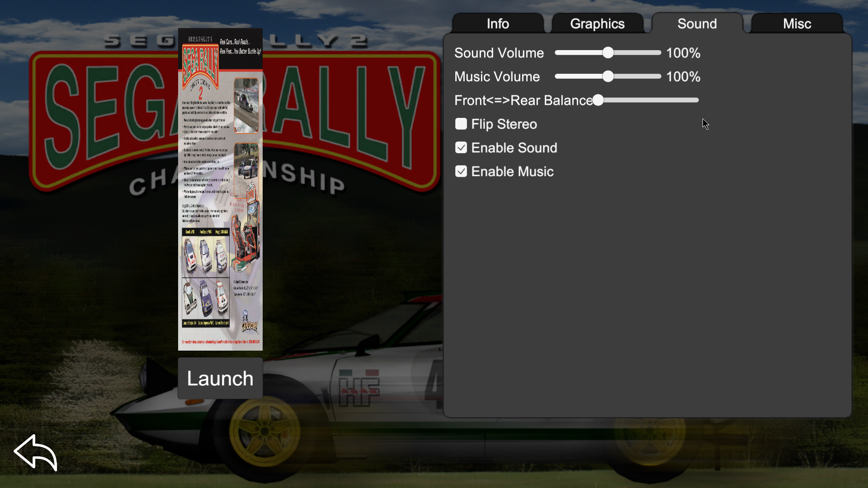Click the Enable Sound label text
Image resolution: width=868 pixels, height=488 pixels.
pos(514,148)
